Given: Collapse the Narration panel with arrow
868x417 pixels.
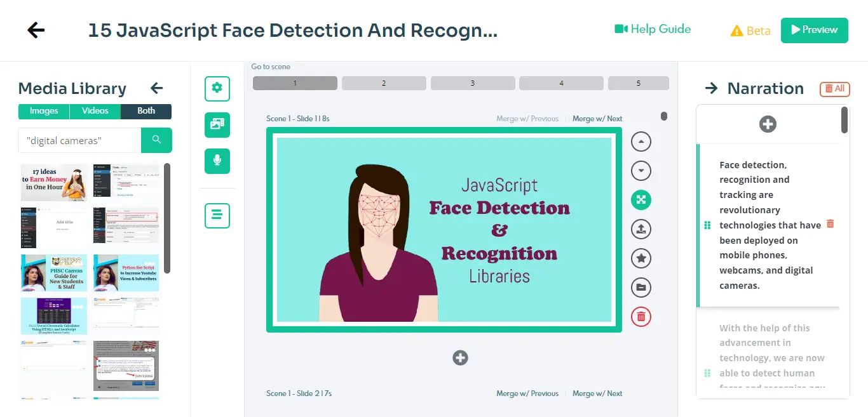Looking at the screenshot, I should click(711, 89).
